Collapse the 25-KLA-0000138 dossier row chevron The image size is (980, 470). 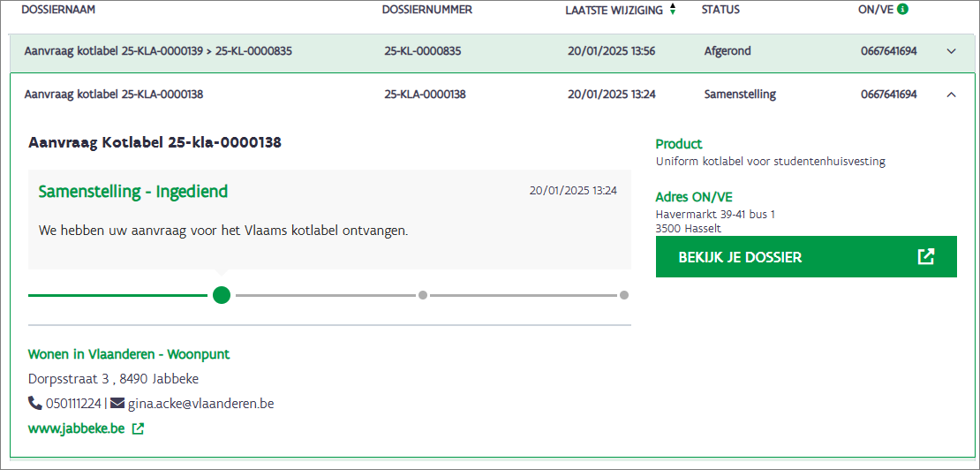tap(952, 95)
